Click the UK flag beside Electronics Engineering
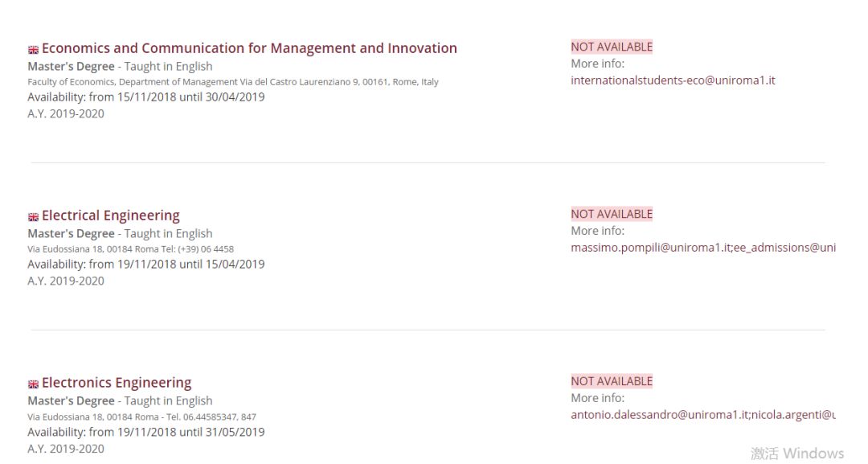Image resolution: width=868 pixels, height=464 pixels. [33, 384]
